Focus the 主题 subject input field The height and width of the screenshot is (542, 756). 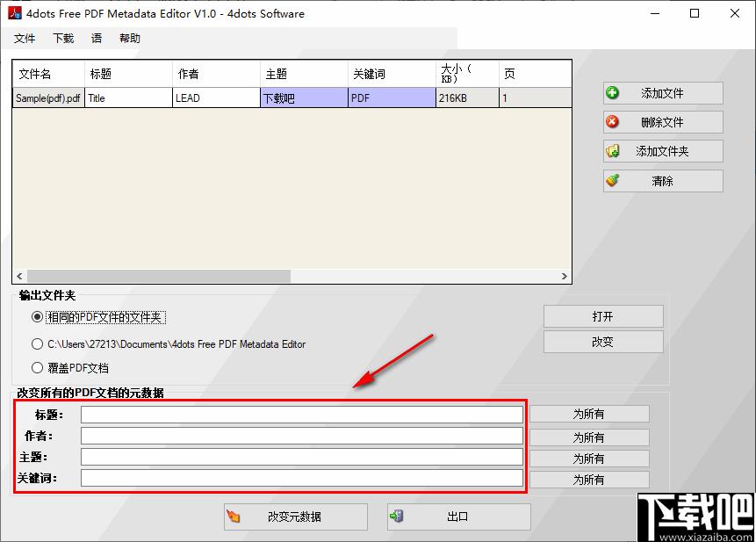[302, 457]
